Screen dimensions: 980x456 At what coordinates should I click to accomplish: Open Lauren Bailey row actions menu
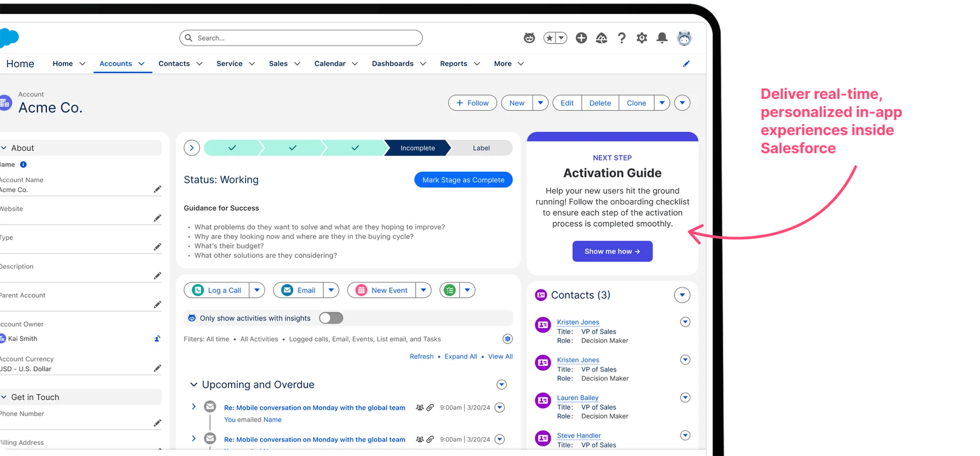686,398
